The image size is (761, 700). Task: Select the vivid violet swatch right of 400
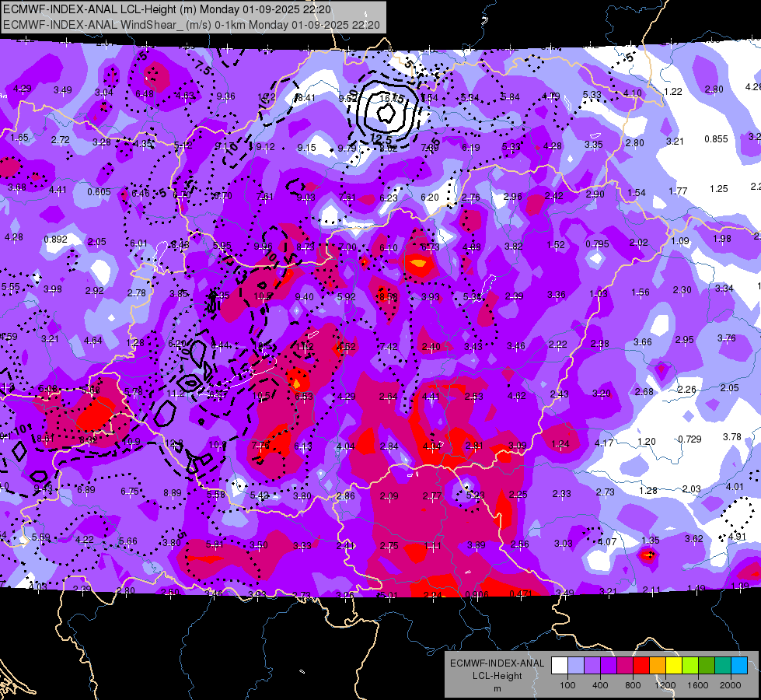609,666
